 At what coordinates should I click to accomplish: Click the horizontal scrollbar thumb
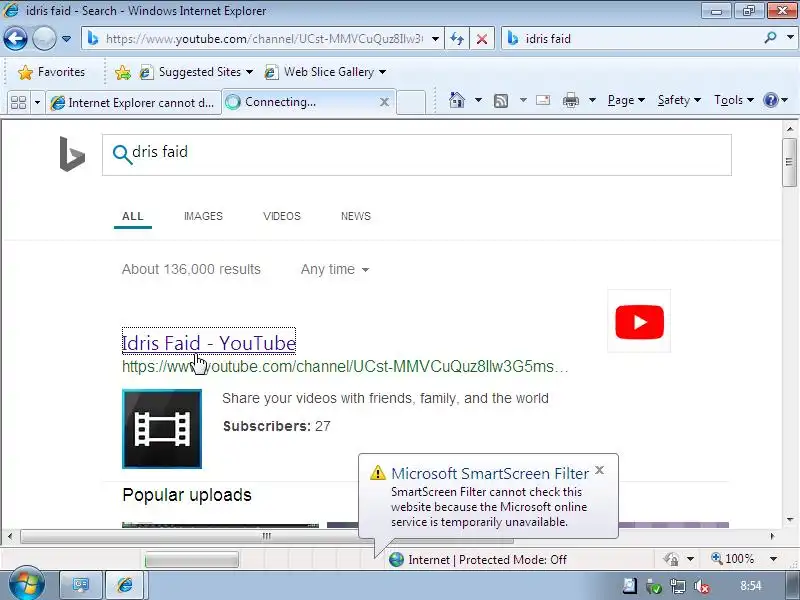pos(266,536)
